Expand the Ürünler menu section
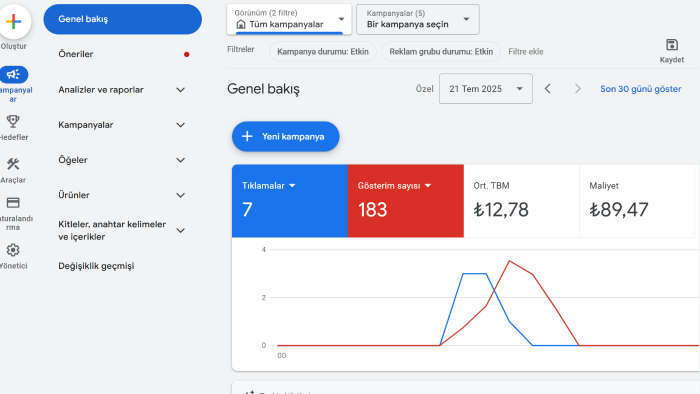Image resolution: width=700 pixels, height=394 pixels. tap(180, 195)
